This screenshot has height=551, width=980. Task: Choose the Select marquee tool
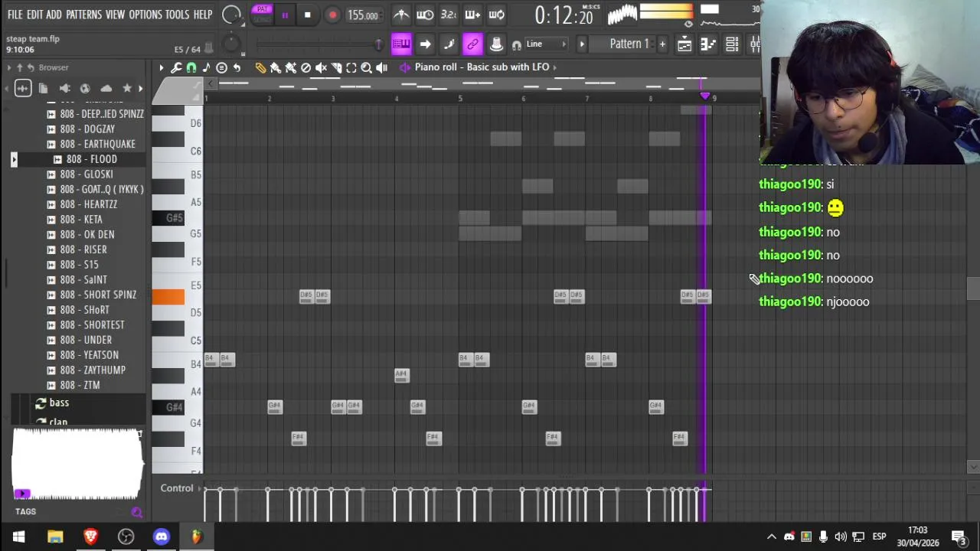point(351,68)
